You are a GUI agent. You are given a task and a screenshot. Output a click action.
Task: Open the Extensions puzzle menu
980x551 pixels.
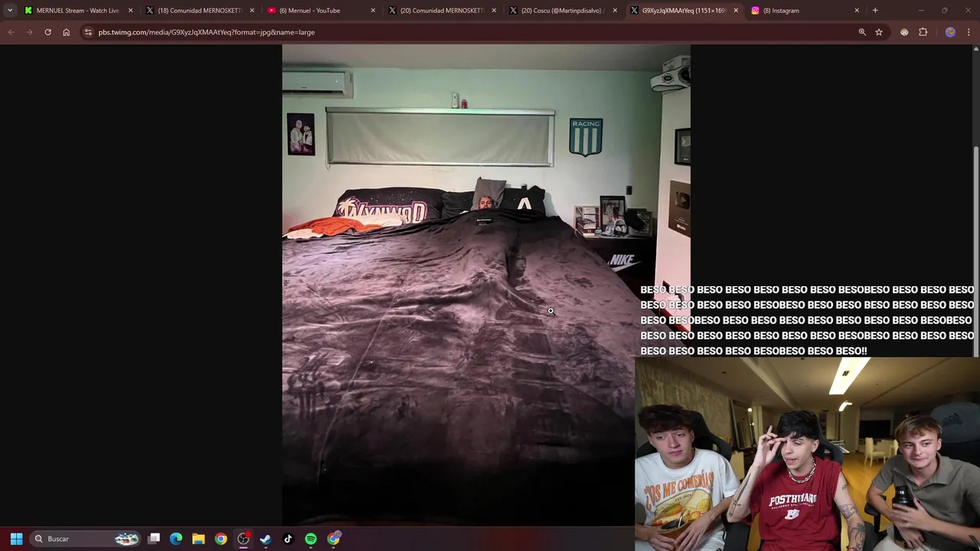coord(923,32)
